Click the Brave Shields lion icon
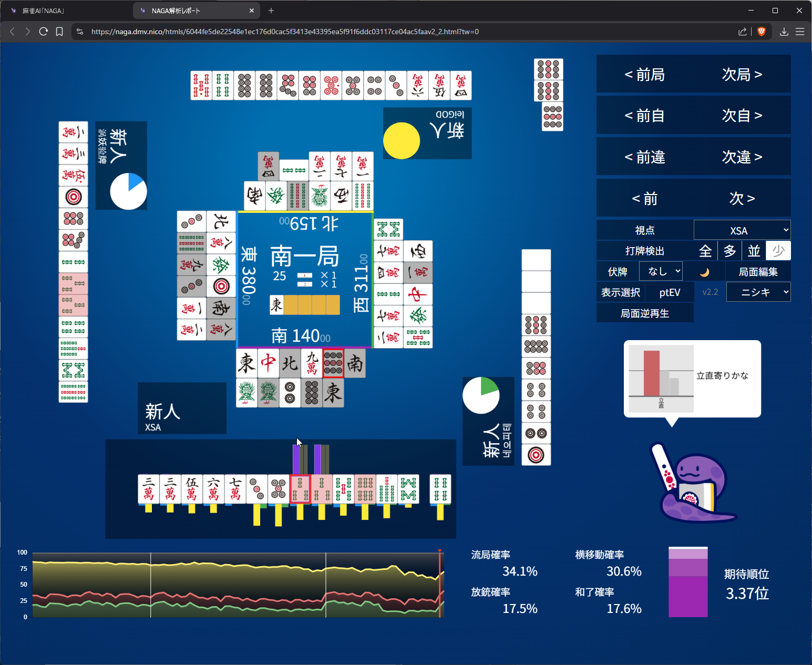Viewport: 812px width, 665px height. click(761, 32)
